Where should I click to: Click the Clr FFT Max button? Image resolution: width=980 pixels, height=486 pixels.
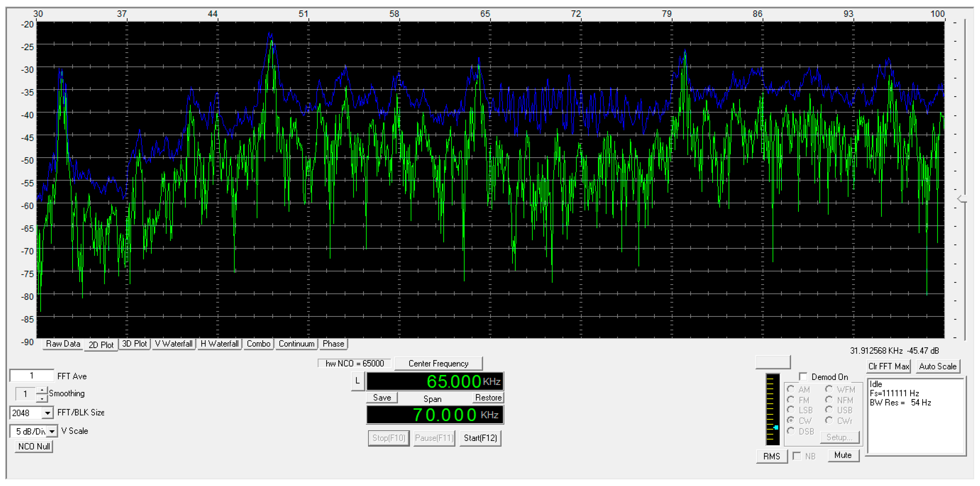pyautogui.click(x=888, y=366)
